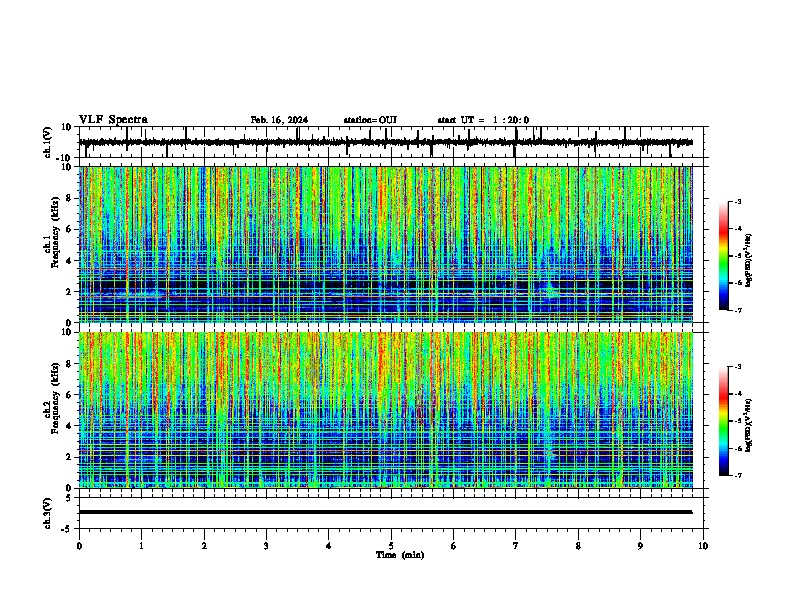Click the ch.2 spectrogram color bar

[724, 421]
